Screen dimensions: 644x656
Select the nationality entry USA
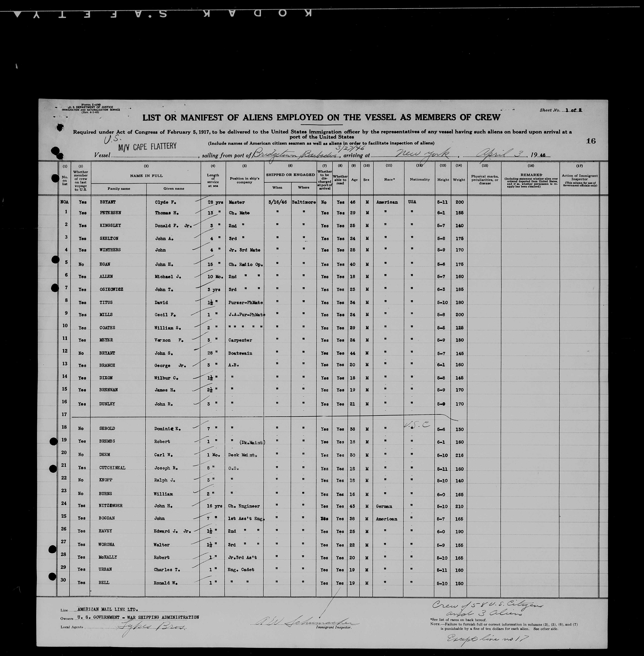412,202
